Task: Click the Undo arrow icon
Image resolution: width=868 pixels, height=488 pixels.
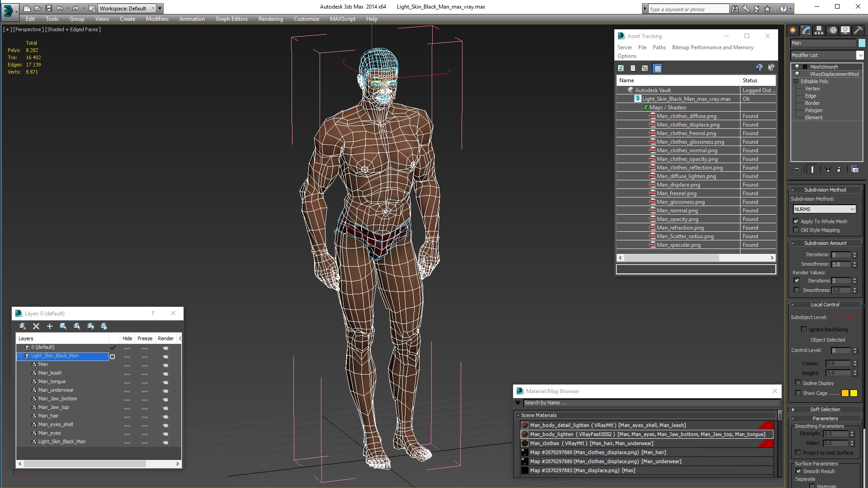Action: pyautogui.click(x=59, y=8)
